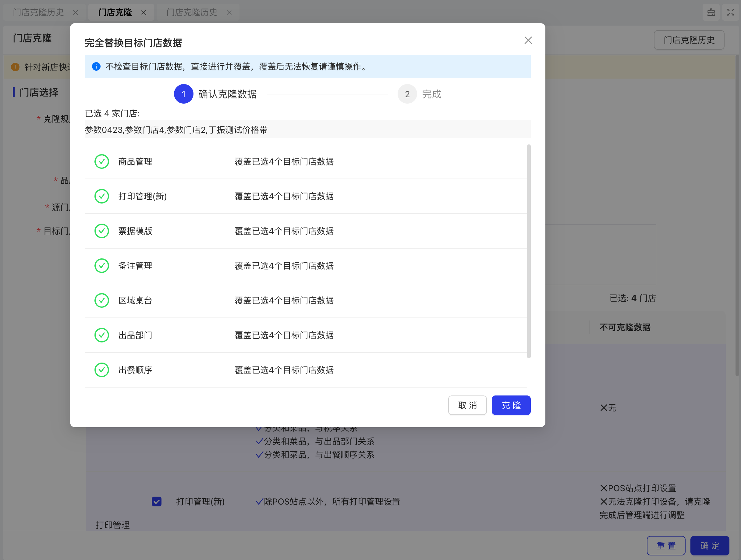Image resolution: width=741 pixels, height=560 pixels.
Task: Click ✕POS站点打印设置 text
Action: [x=638, y=488]
